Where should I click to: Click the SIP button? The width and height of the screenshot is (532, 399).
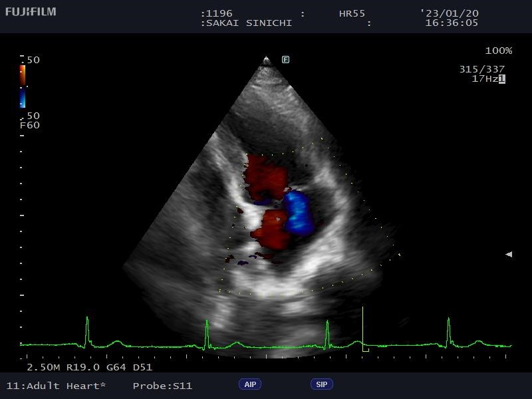[322, 384]
